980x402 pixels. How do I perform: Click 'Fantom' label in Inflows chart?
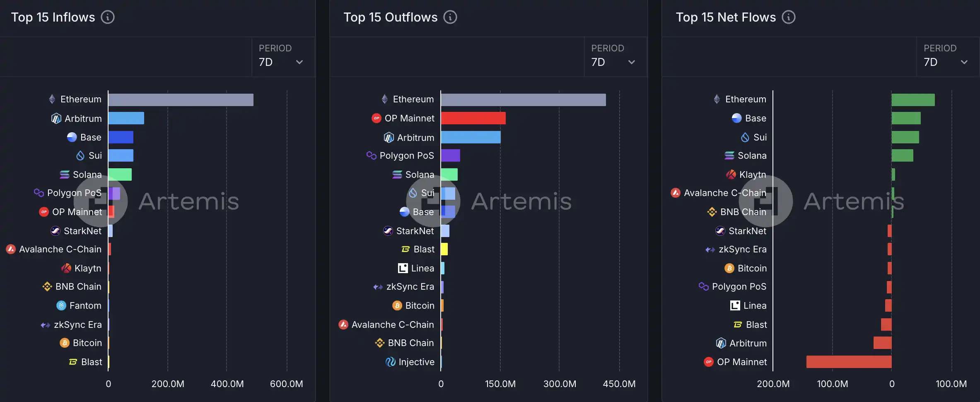point(85,305)
